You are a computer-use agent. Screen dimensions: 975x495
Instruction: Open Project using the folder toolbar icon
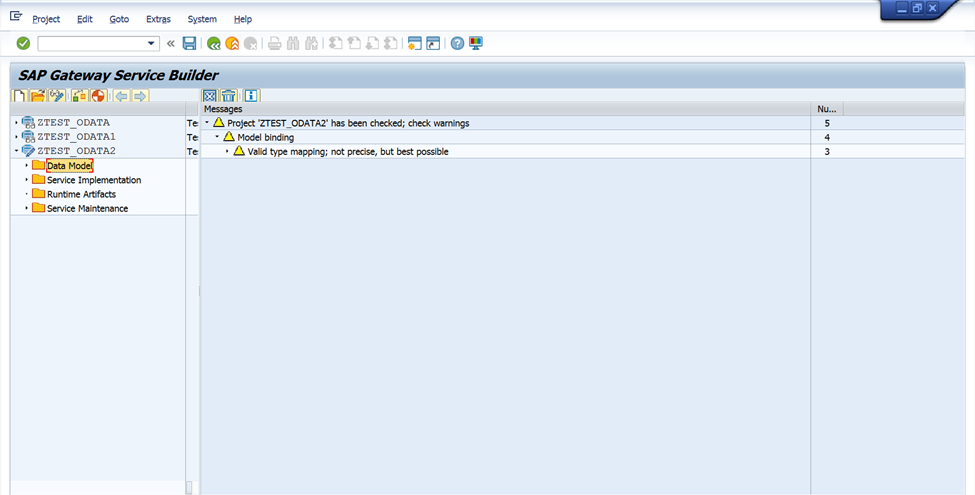[38, 96]
